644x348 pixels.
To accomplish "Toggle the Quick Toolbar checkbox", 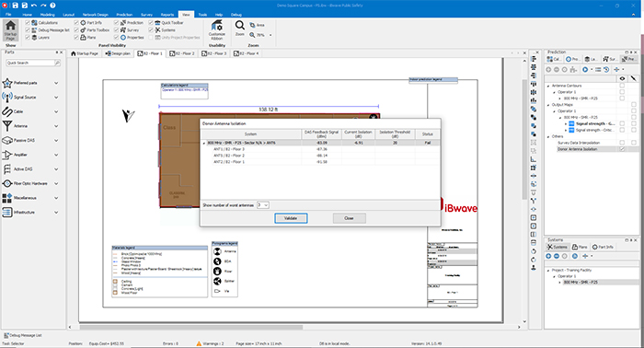I will point(151,23).
